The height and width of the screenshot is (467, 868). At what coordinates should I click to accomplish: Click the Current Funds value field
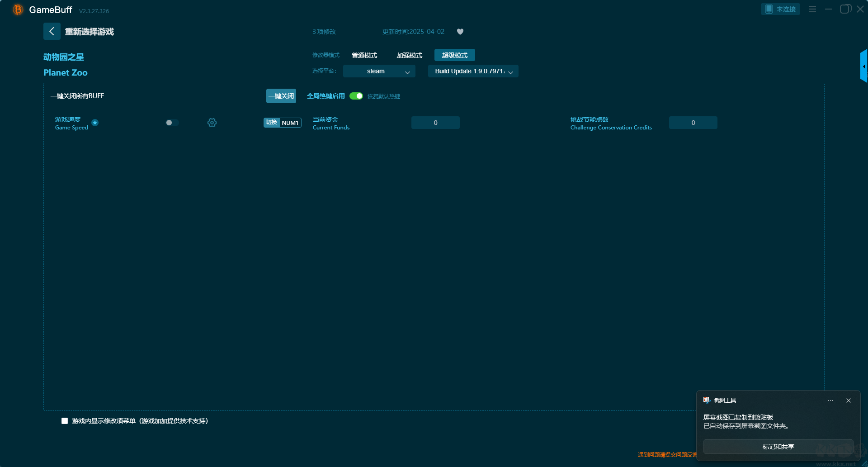tap(435, 123)
